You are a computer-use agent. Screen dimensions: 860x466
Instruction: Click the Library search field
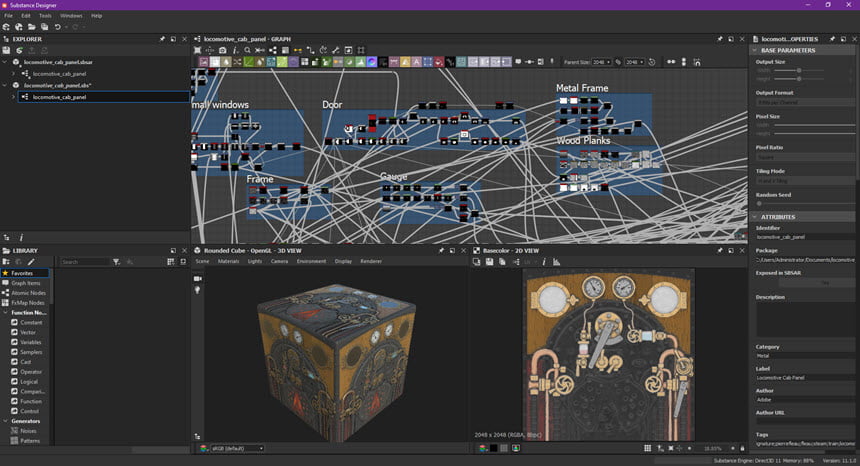tap(84, 262)
